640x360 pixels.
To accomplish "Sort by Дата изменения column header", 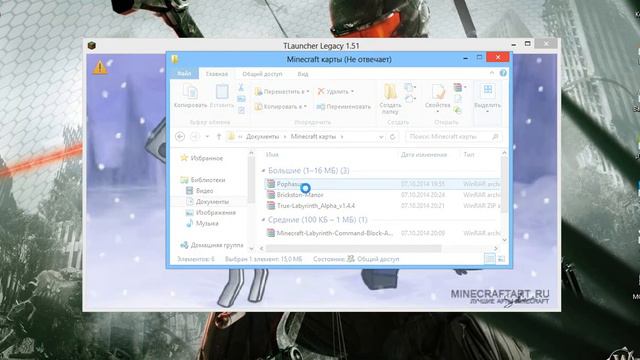I will 424,155.
